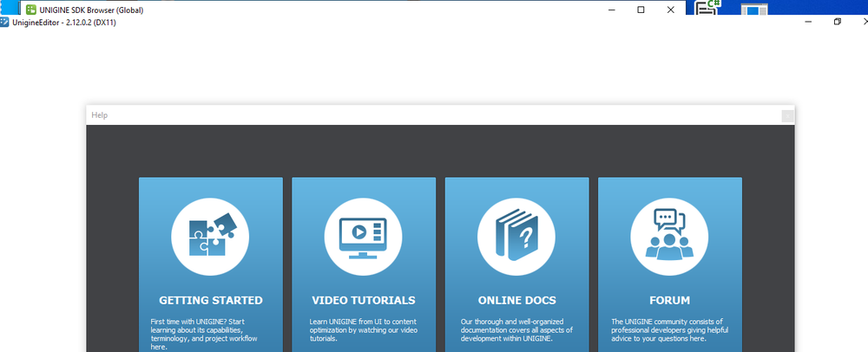868x352 pixels.
Task: Click the UNIGINE community description text
Action: (669, 330)
